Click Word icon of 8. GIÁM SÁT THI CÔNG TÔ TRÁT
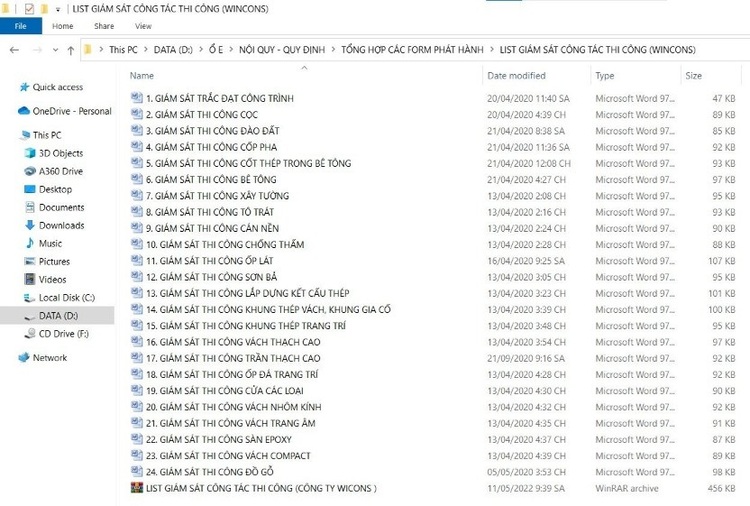The width and height of the screenshot is (750, 506). pos(137,212)
